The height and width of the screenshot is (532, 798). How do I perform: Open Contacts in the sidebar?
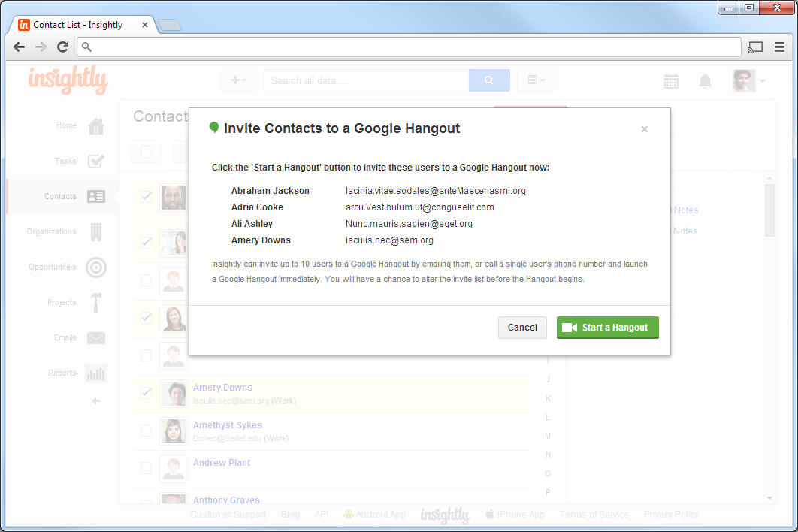[x=60, y=197]
